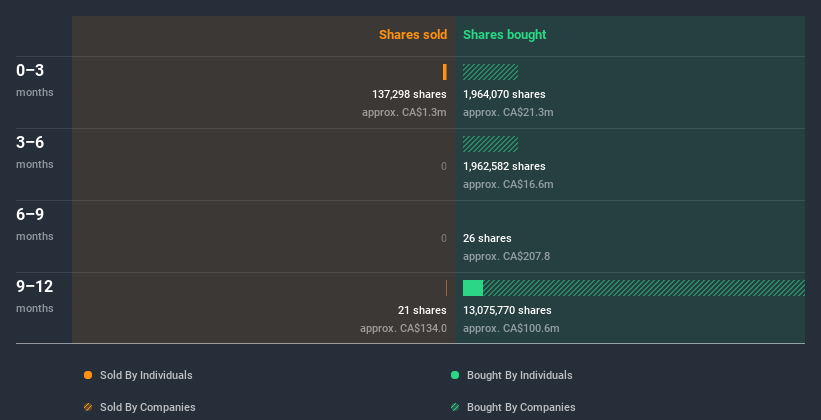Click the long hatched companies bar in 9–12 months
This screenshot has height=420, width=821.
pos(644,288)
